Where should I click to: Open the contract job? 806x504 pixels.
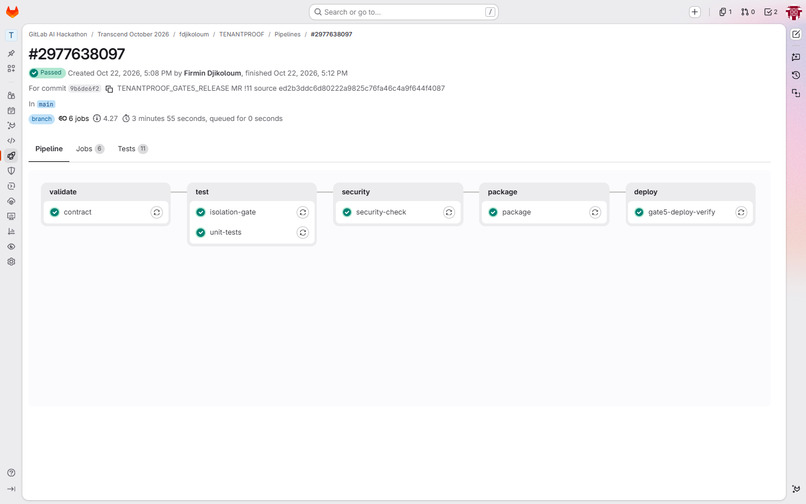click(77, 212)
